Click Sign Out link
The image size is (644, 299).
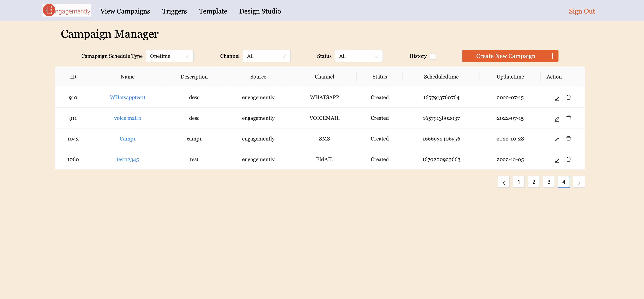[x=582, y=11]
